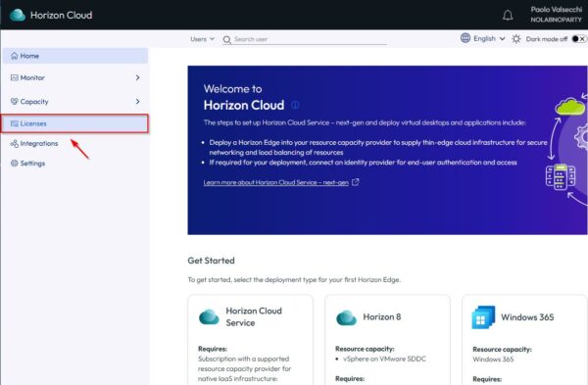Image resolution: width=588 pixels, height=385 pixels.
Task: Click the 'vSphere on VMware SDDC' text
Action: [384, 359]
